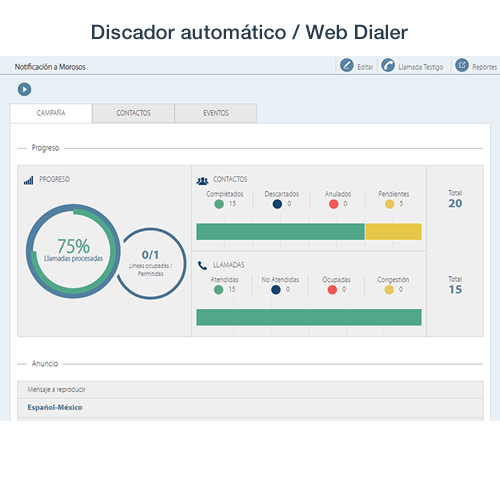
Task: Click the LLAMADAS phone handset icon
Action: tap(202, 266)
